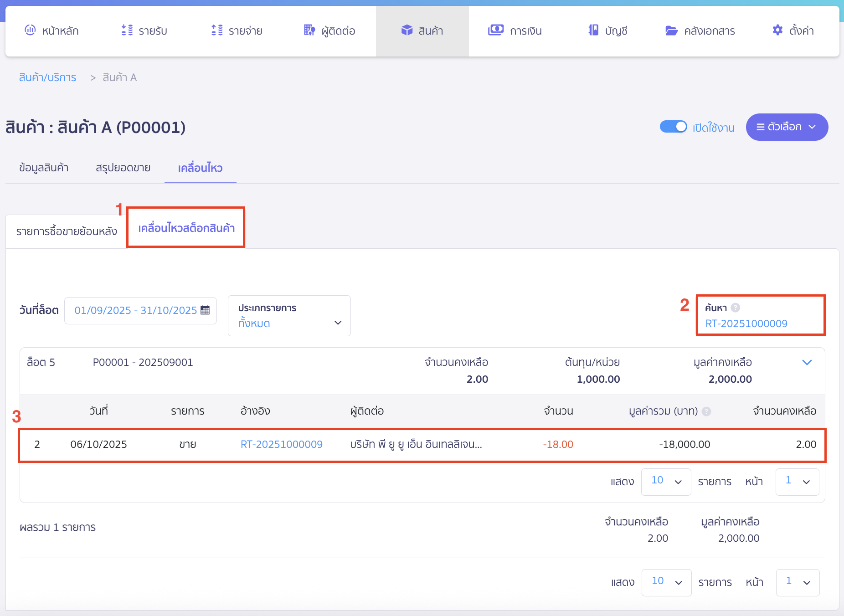Click the การเงิน money icon

[x=496, y=30]
